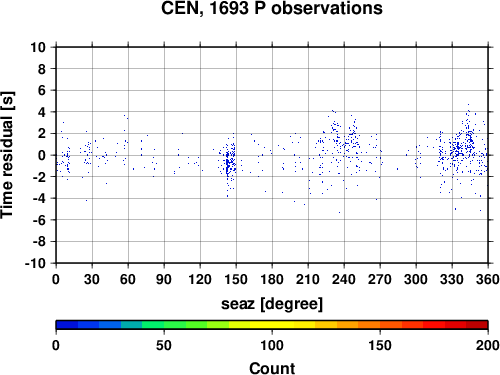The image size is (500, 375).
Task: Click the x-axis tick label 30
Action: [92, 279]
